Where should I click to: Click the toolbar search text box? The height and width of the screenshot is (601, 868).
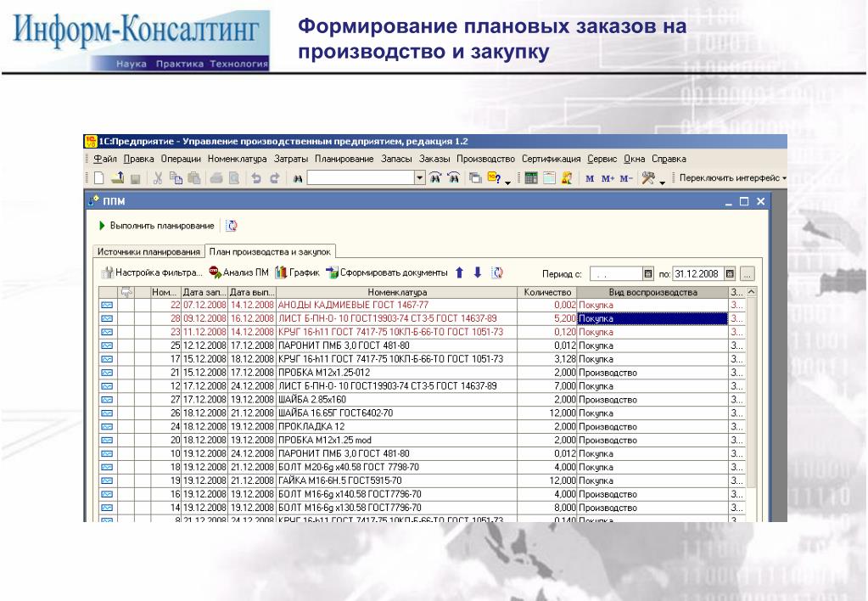coord(361,177)
